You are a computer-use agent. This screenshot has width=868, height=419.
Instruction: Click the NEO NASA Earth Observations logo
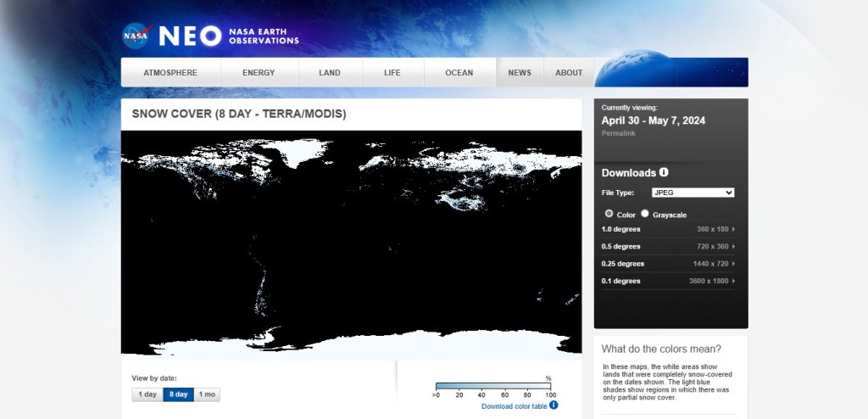229,36
